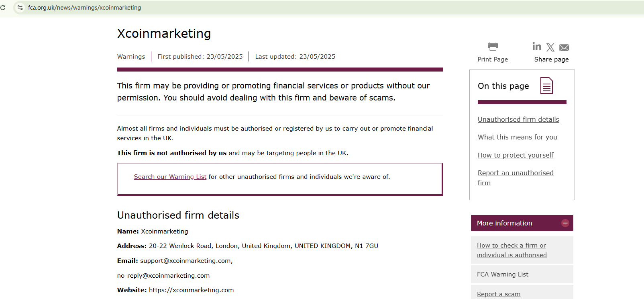The height and width of the screenshot is (299, 644).
Task: Click the printer icon
Action: coord(493,46)
